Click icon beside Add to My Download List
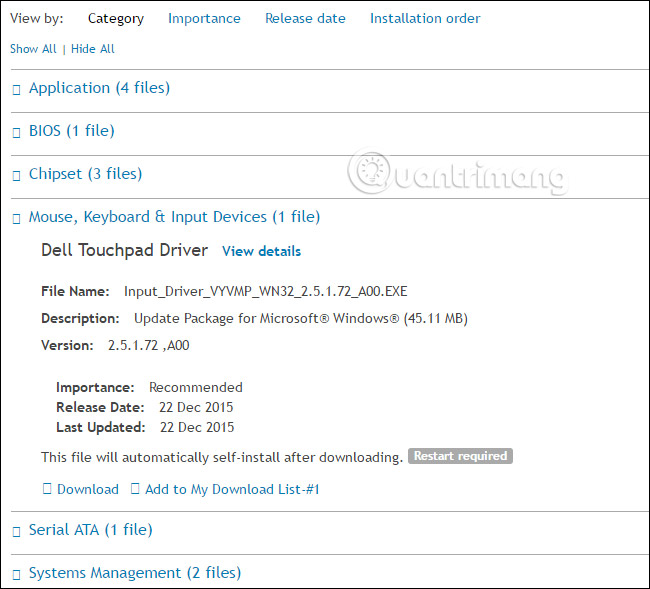 click(135, 489)
